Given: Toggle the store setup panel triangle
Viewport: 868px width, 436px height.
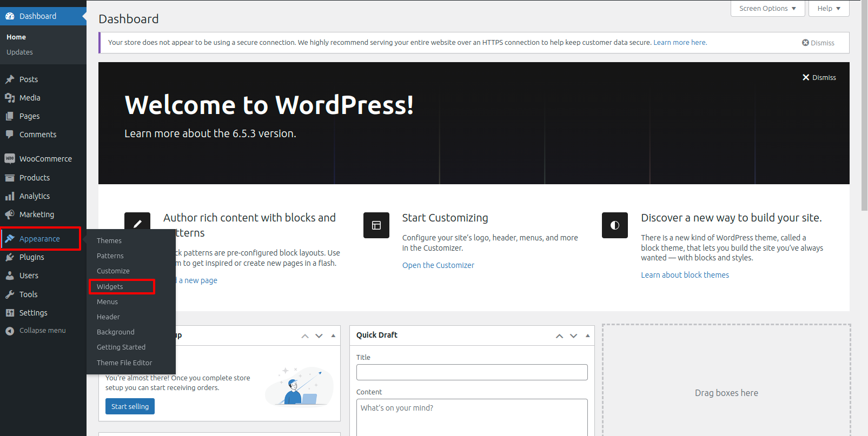Looking at the screenshot, I should click(333, 336).
